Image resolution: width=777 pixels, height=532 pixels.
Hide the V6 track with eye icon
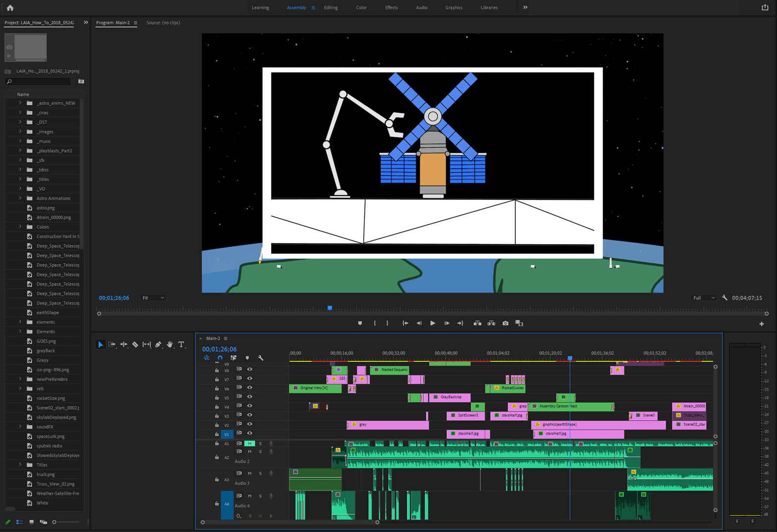point(250,388)
